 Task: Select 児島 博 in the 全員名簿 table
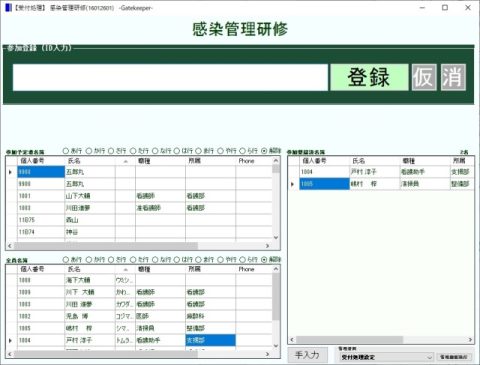pyautogui.click(x=90, y=316)
